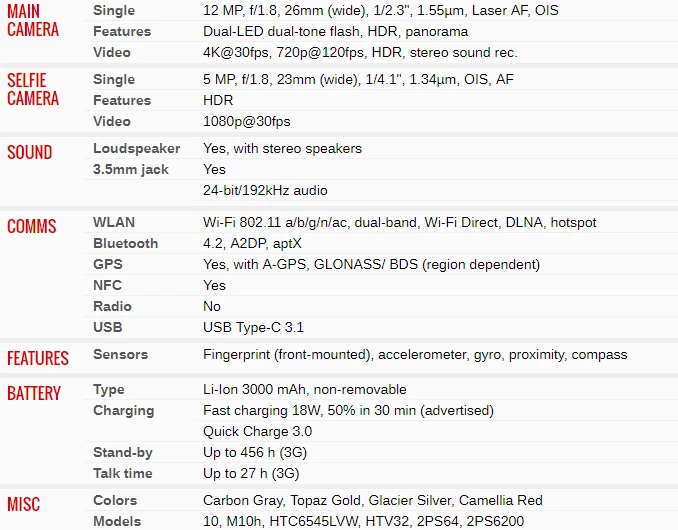The image size is (678, 530).
Task: Click the USB label in Comms
Action: pos(108,327)
